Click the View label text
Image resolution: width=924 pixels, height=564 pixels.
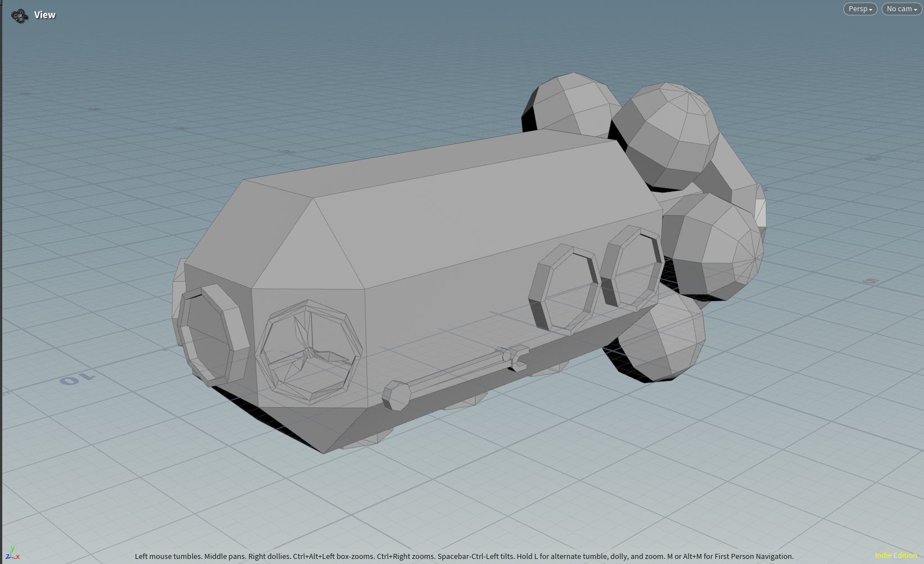tap(44, 15)
